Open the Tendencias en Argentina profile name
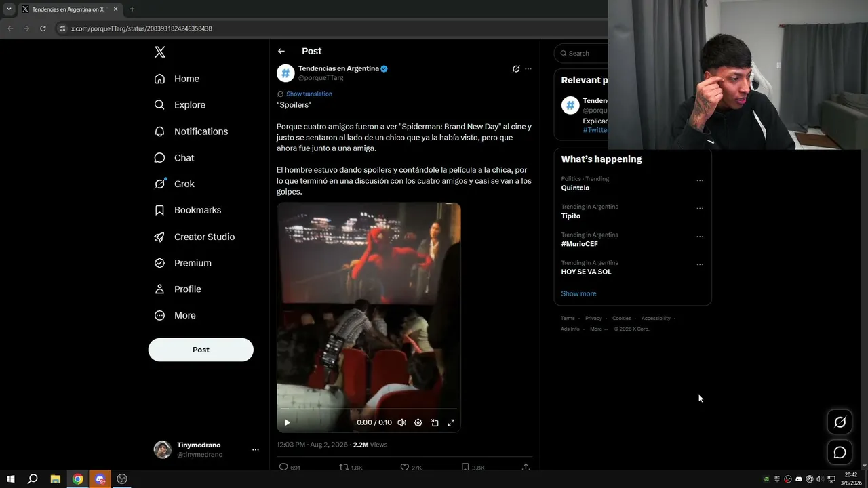The height and width of the screenshot is (488, 868). 338,68
